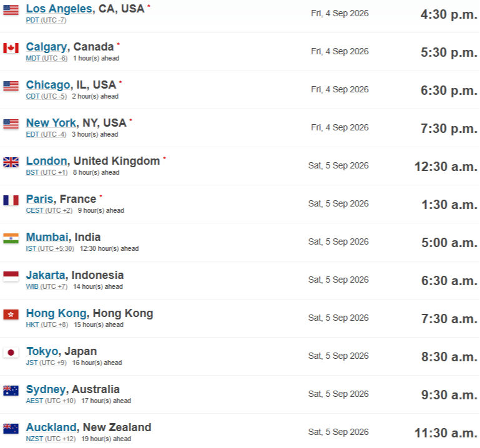The width and height of the screenshot is (480, 448).
Task: Open the AEST (UTC +10) time zone link
Action: (x=51, y=401)
